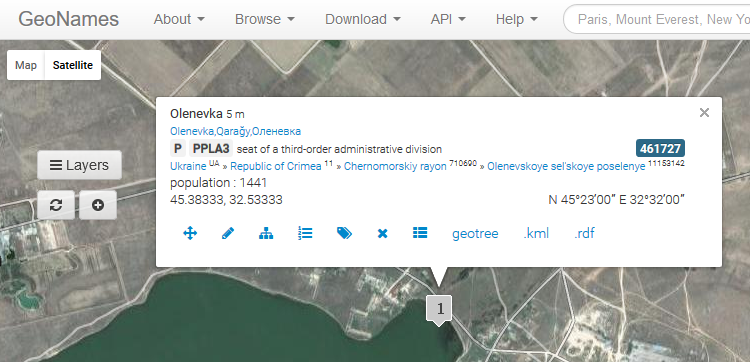Viewport: 750px width, 362px height.
Task: Open the geotree link
Action: 475,234
